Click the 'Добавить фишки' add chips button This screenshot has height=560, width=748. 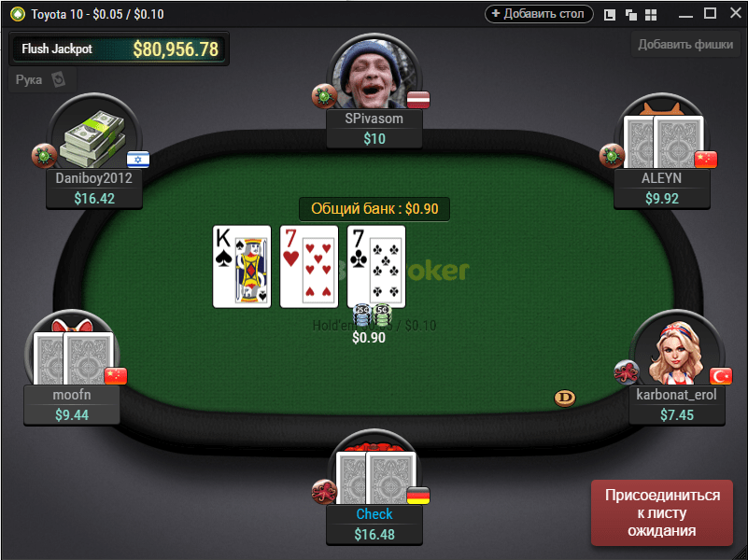(x=685, y=44)
